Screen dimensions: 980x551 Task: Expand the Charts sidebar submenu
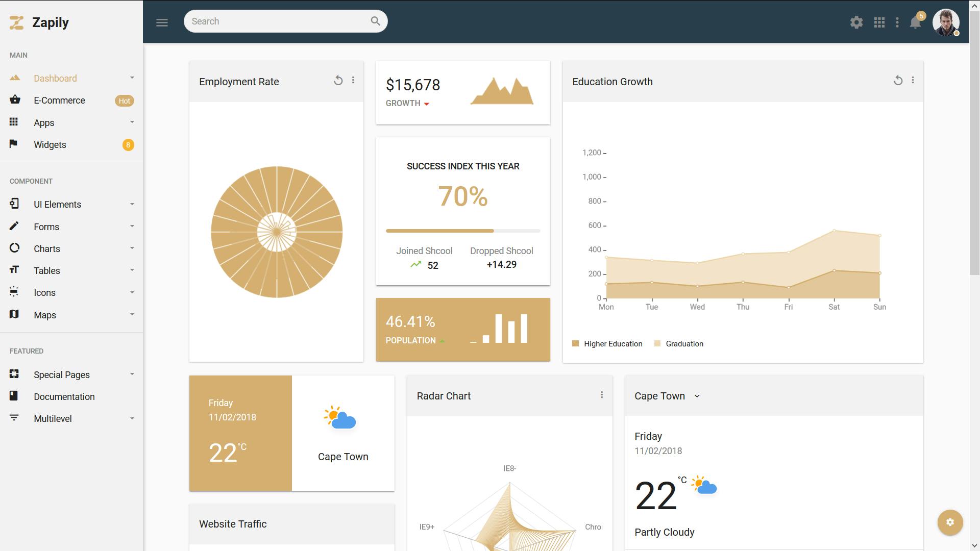(71, 249)
